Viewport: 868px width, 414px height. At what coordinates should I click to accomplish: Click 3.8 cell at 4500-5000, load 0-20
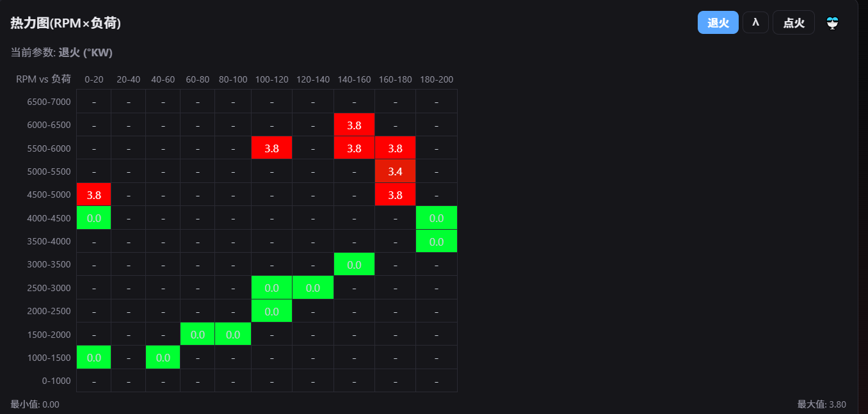pos(94,195)
